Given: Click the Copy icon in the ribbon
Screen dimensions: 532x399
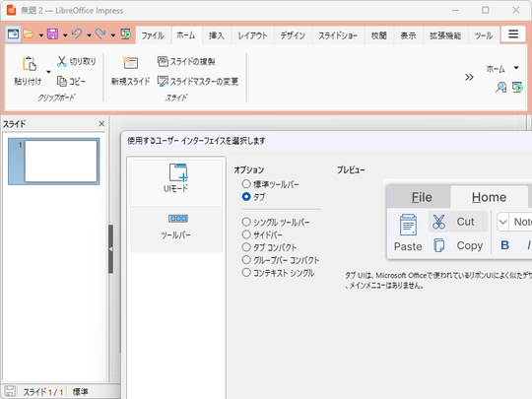Looking at the screenshot, I should pyautogui.click(x=62, y=81).
